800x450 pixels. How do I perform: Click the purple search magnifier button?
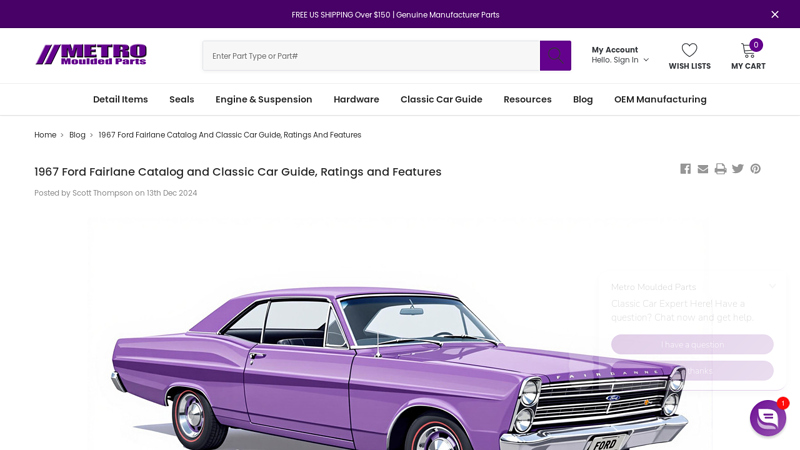[x=555, y=56]
